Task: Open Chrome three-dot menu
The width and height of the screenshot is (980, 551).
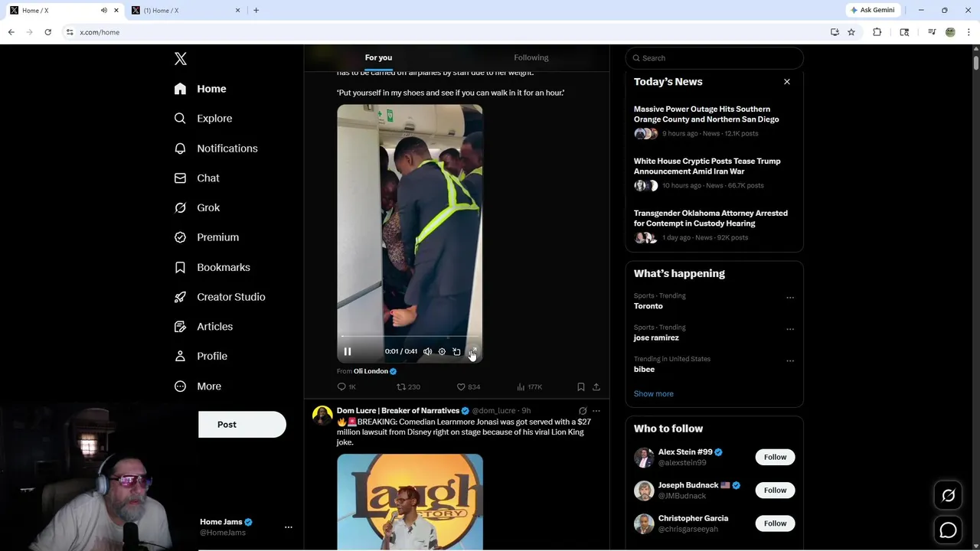Action: pos(969,32)
